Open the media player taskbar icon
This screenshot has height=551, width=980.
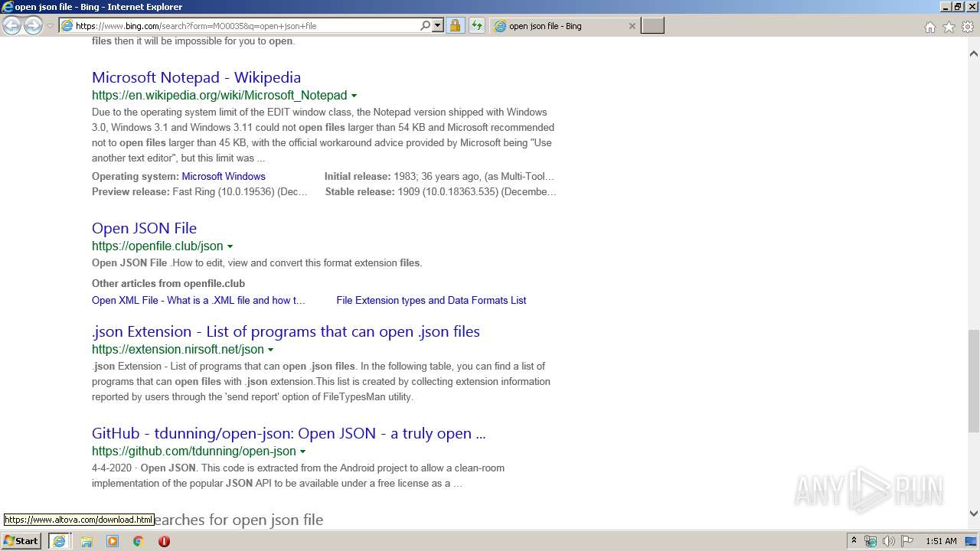pyautogui.click(x=113, y=541)
